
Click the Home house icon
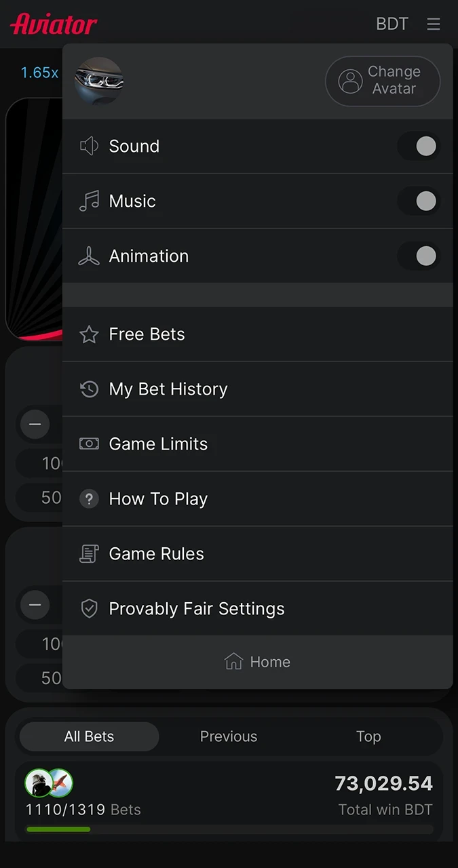233,661
